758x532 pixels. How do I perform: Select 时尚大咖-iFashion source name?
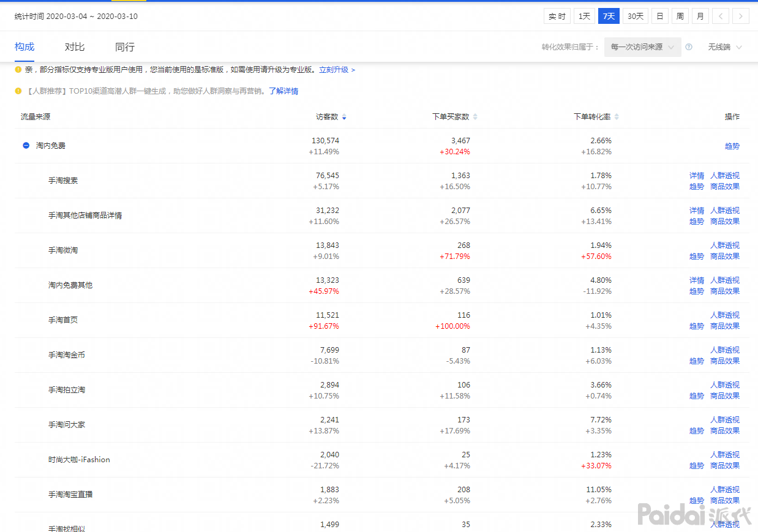[x=79, y=460]
